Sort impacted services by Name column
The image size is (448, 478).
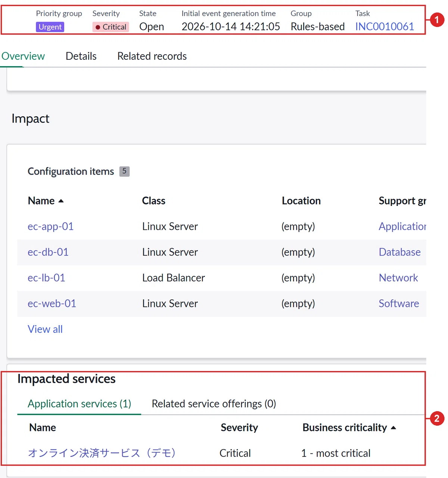coord(43,428)
